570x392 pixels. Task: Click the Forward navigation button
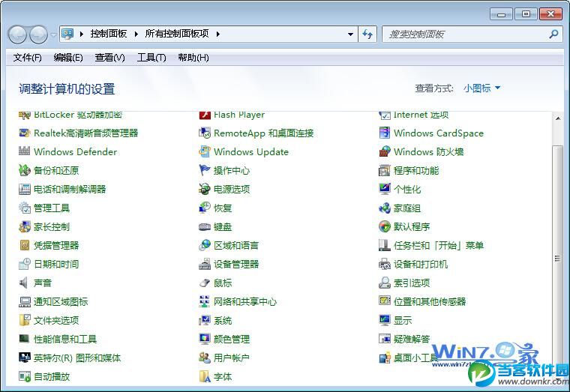(x=38, y=35)
